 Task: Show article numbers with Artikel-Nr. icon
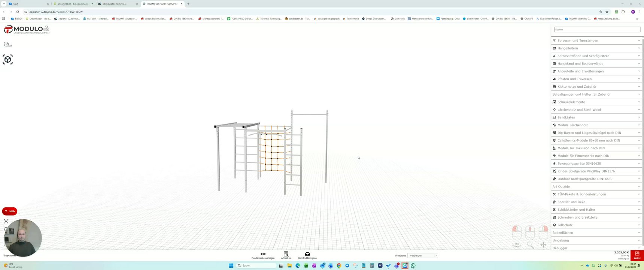(x=286, y=254)
